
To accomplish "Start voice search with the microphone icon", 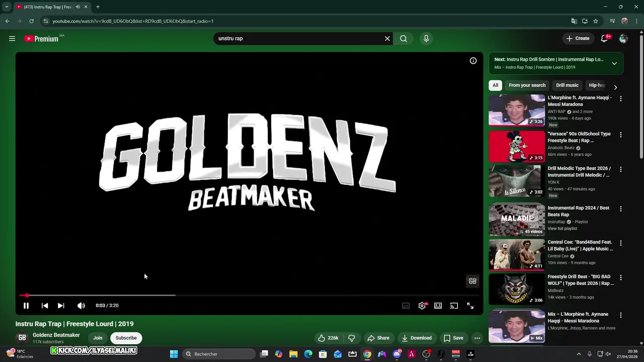I will (426, 38).
